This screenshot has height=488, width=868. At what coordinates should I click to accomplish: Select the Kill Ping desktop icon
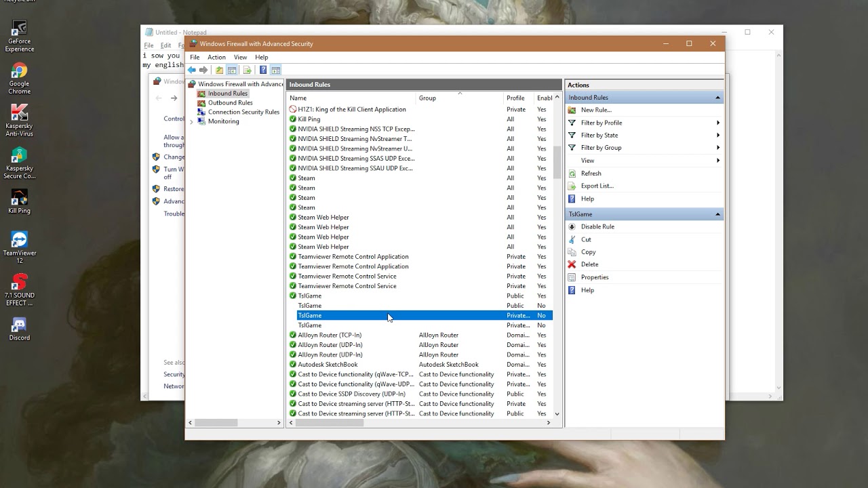[19, 201]
